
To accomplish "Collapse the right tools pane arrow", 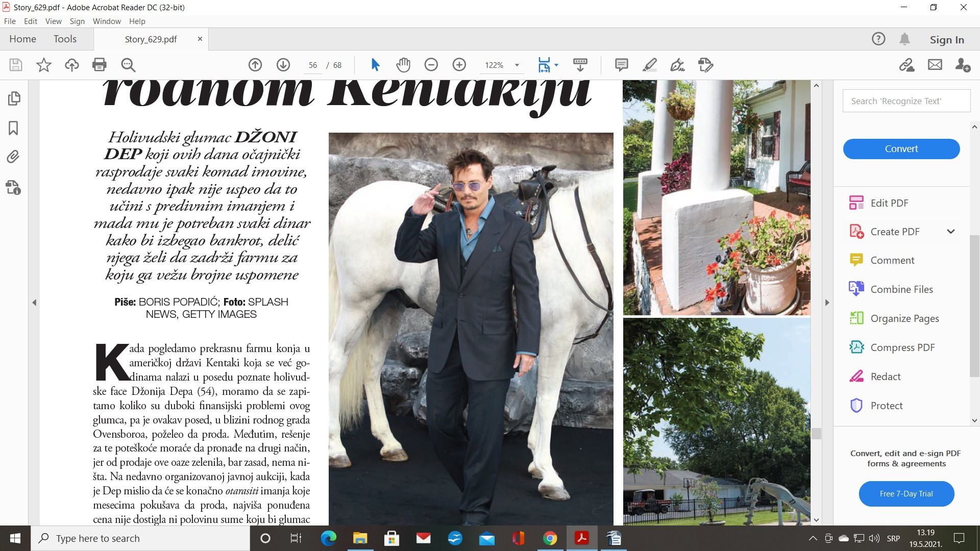I will [x=827, y=303].
